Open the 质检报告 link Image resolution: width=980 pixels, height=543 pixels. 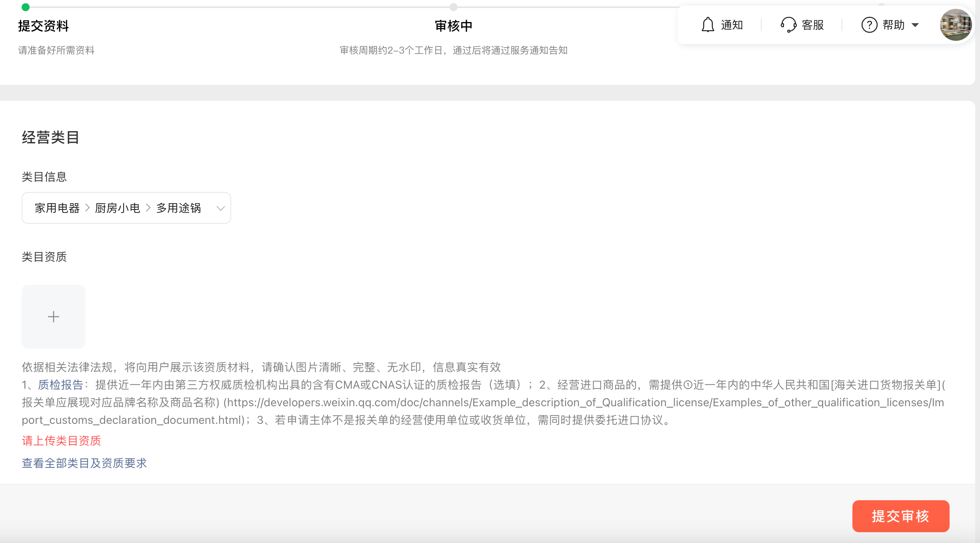tap(60, 385)
